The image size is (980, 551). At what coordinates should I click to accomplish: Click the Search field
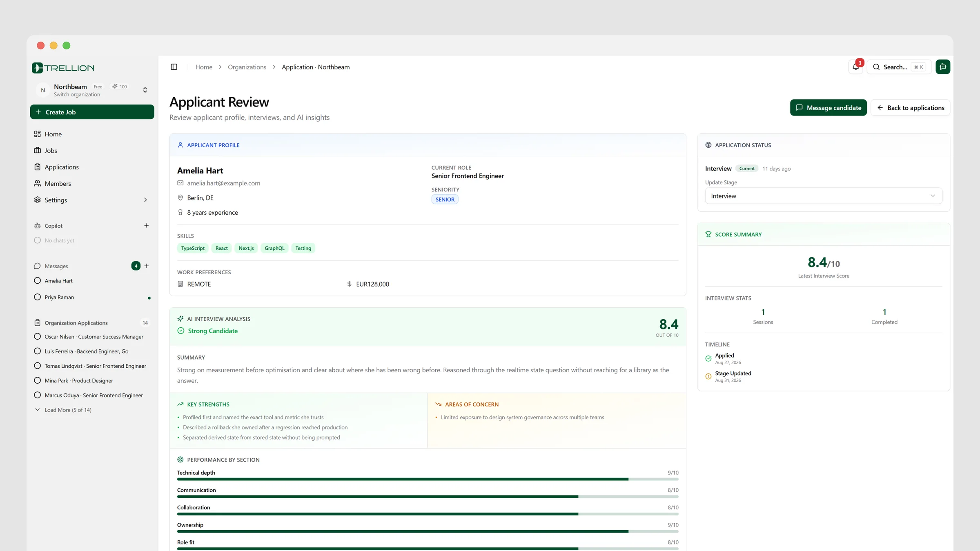tap(899, 67)
